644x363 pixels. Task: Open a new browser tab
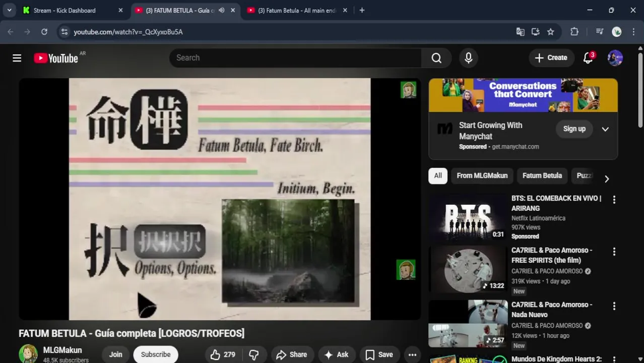(362, 10)
